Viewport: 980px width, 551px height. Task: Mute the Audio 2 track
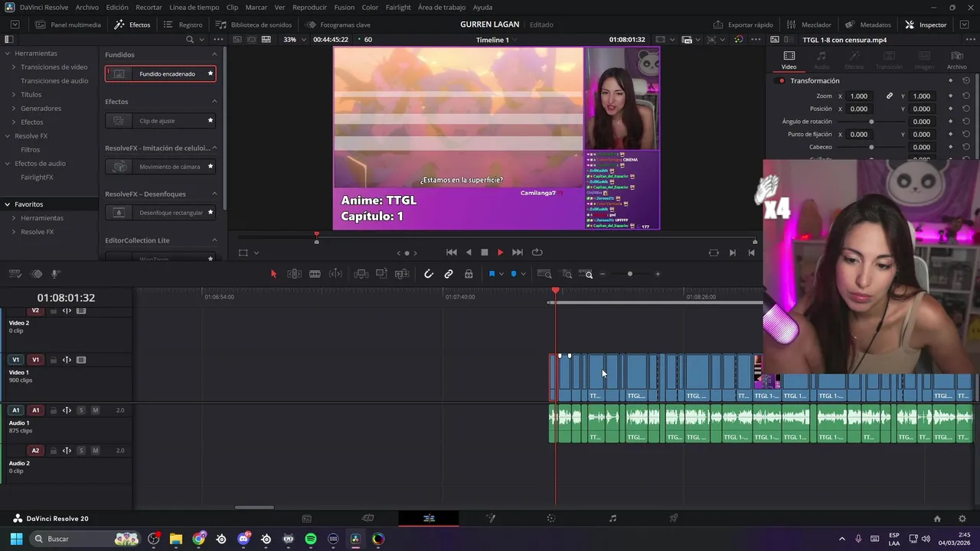click(x=95, y=451)
